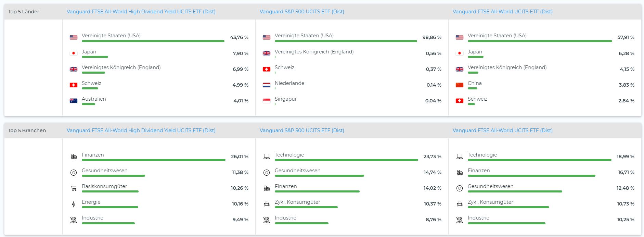Click the Top 5 Länder heading
644x237 pixels.
[x=24, y=12]
